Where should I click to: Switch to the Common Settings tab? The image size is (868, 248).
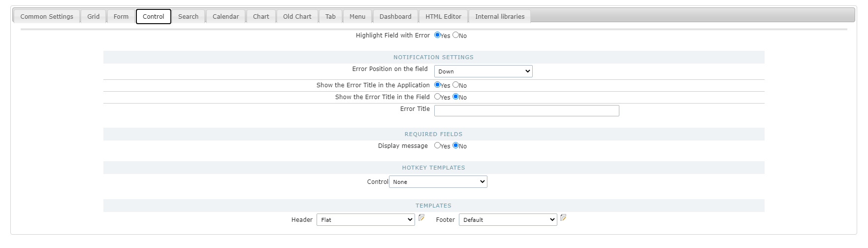point(47,17)
